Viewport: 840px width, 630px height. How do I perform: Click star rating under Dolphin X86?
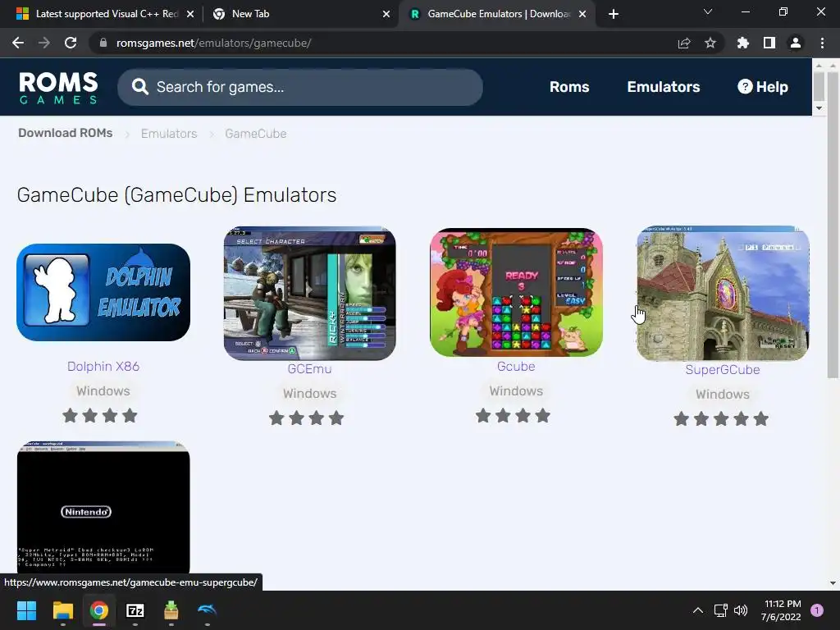99,415
